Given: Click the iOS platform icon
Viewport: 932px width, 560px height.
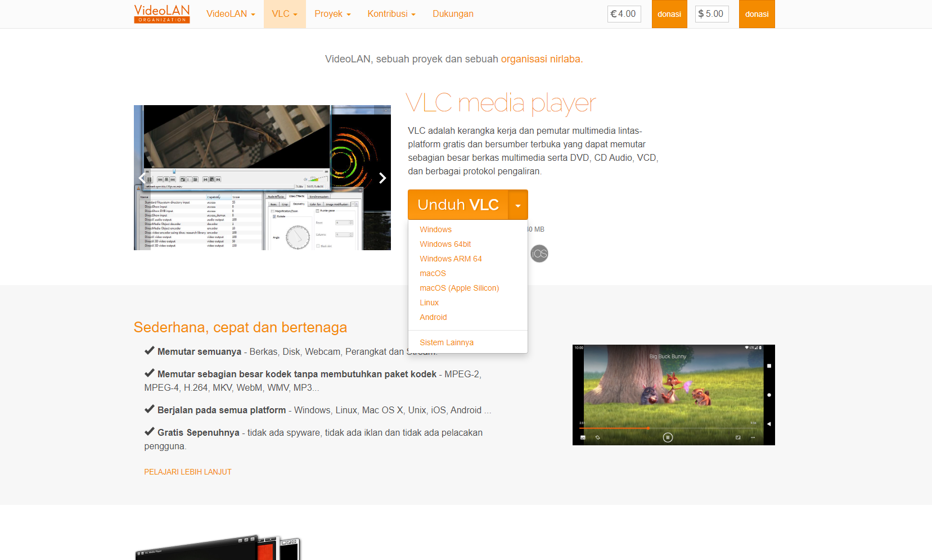Looking at the screenshot, I should (539, 254).
